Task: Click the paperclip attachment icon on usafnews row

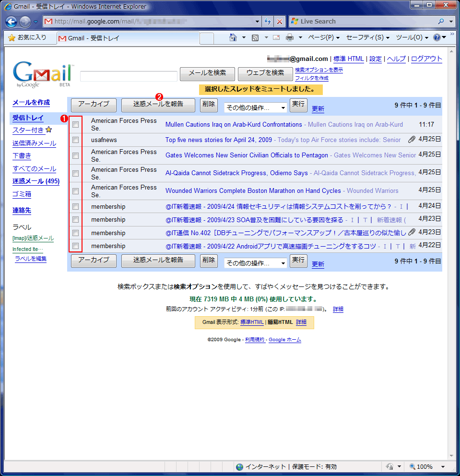Action: (412, 139)
